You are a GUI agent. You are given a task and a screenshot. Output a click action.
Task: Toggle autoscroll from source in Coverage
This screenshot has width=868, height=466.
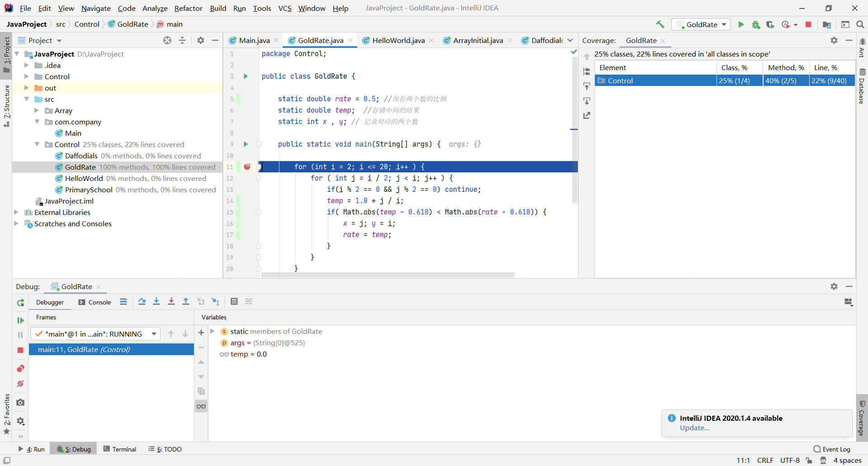(x=587, y=100)
